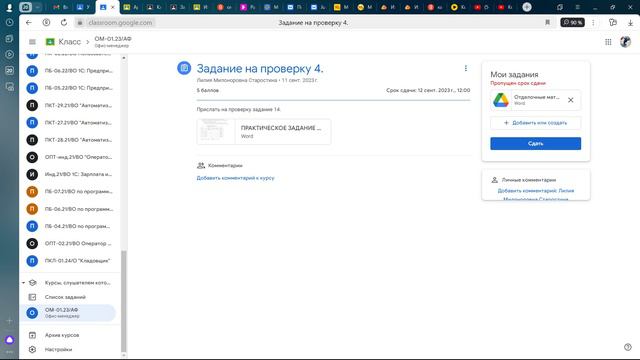Open the help question mark icon
Screen dimensions: 640x360
[x=628, y=347]
